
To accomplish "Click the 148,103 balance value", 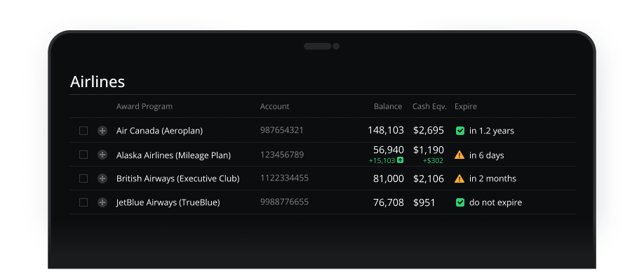I will click(386, 131).
